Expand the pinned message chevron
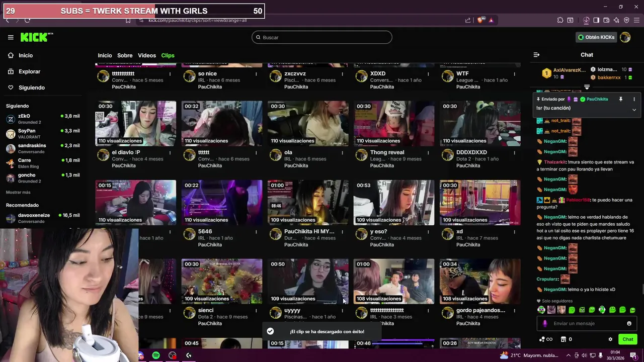 click(x=634, y=110)
